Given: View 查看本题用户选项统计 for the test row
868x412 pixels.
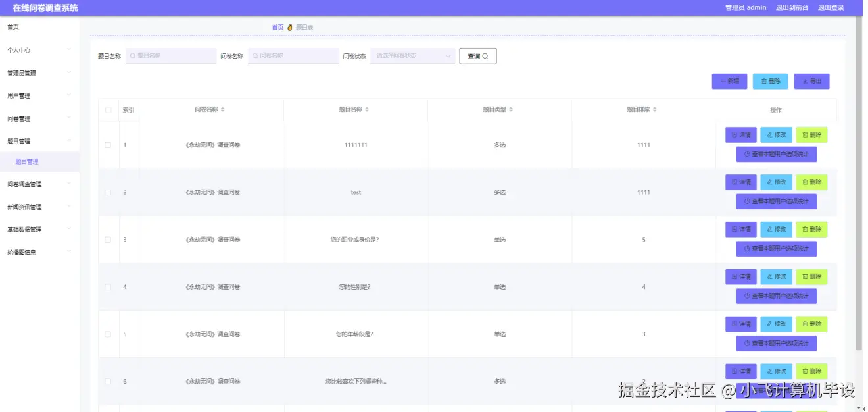Looking at the screenshot, I should pos(777,201).
